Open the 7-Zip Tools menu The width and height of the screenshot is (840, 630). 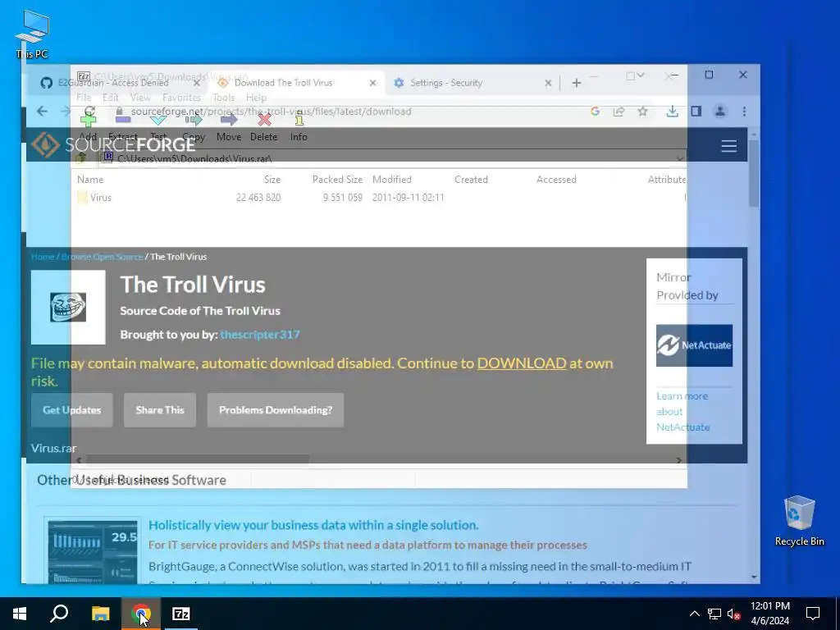223,98
